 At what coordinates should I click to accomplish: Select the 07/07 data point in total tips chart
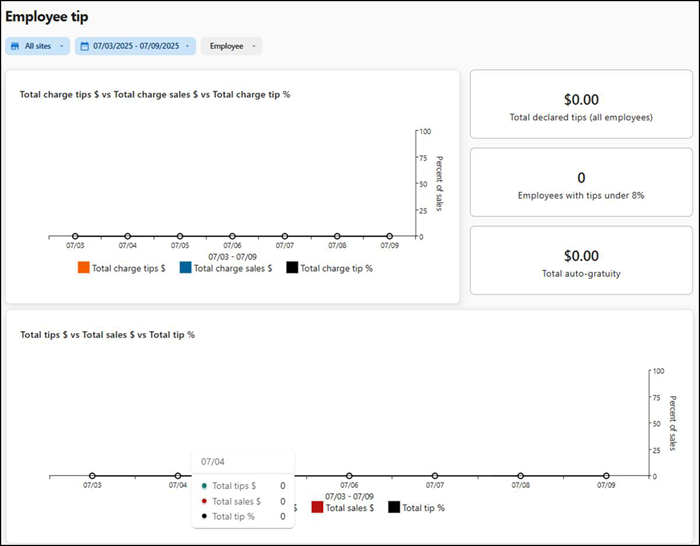pos(435,476)
